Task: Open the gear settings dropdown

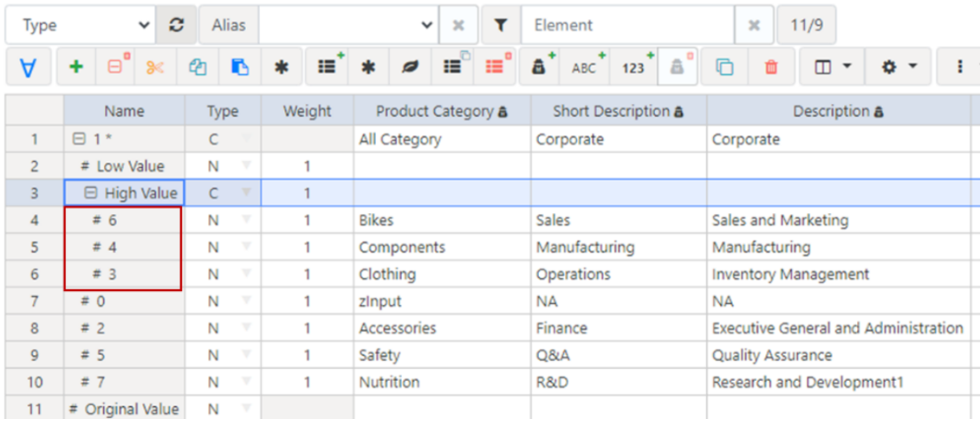Action: click(x=899, y=67)
